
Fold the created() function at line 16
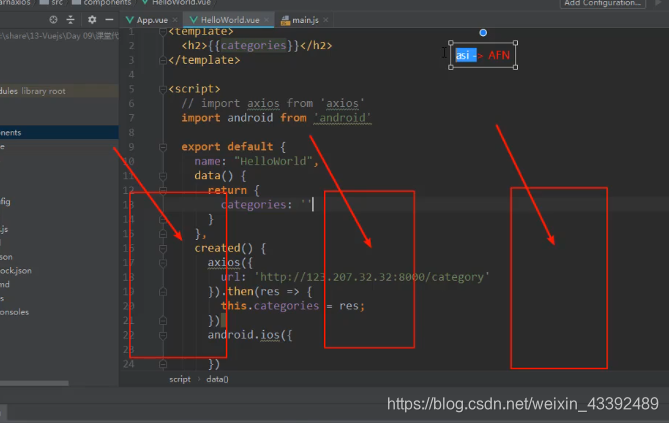tap(163, 248)
